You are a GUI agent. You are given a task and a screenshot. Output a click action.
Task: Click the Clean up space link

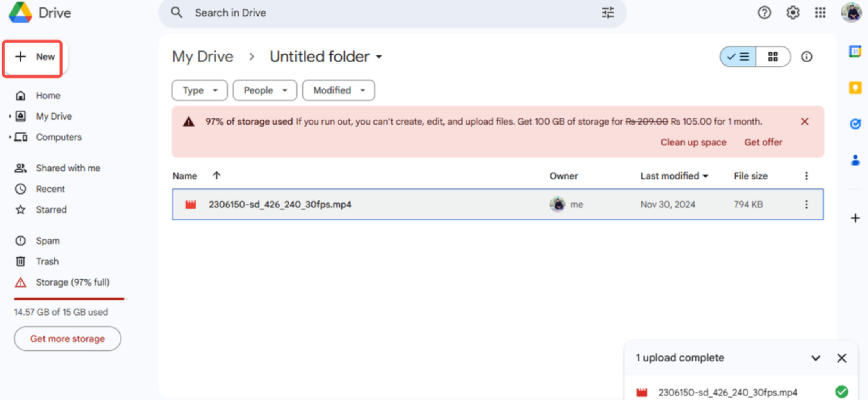click(x=693, y=142)
